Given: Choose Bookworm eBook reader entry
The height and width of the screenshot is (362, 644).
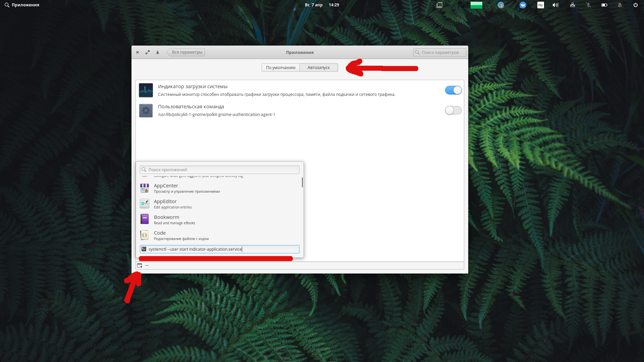Looking at the screenshot, I should 219,220.
